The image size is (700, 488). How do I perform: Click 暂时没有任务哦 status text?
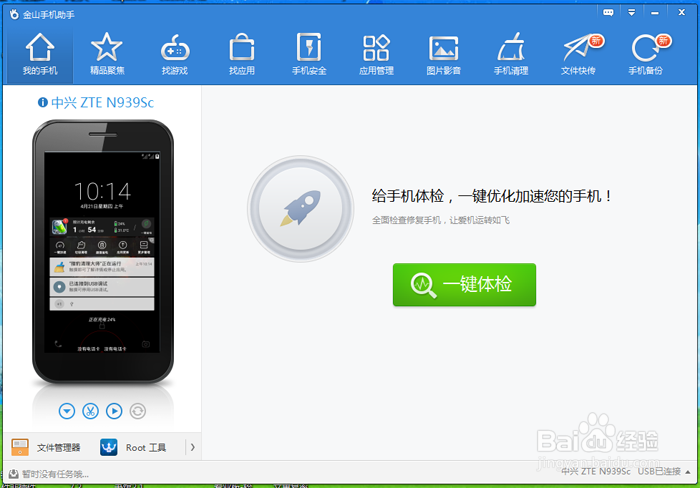coord(55,474)
